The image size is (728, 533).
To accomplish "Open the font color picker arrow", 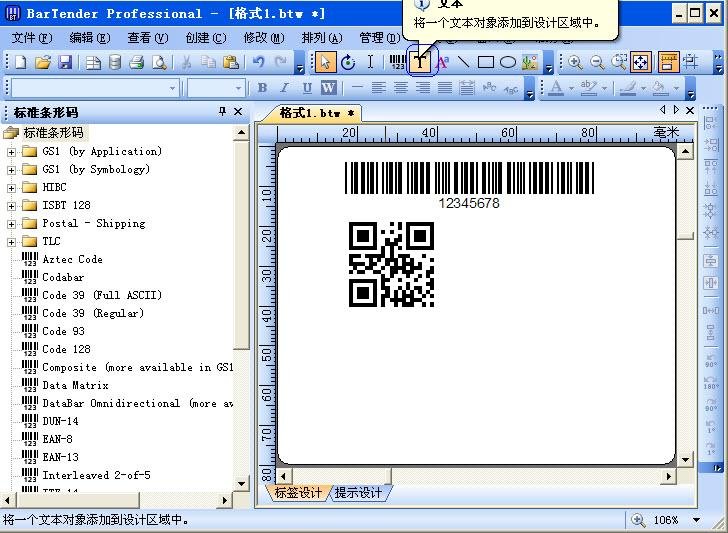I will (571, 88).
